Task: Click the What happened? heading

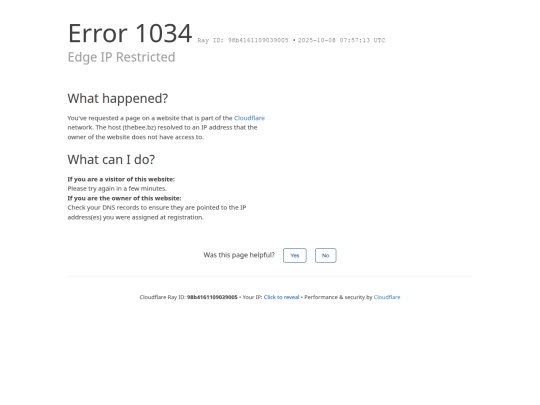Action: coord(118,98)
